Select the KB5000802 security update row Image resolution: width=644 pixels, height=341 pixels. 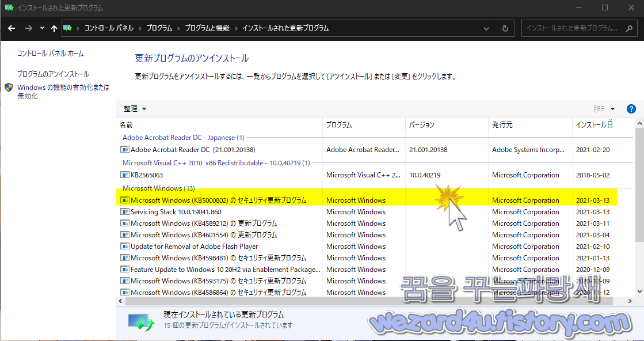click(x=367, y=200)
